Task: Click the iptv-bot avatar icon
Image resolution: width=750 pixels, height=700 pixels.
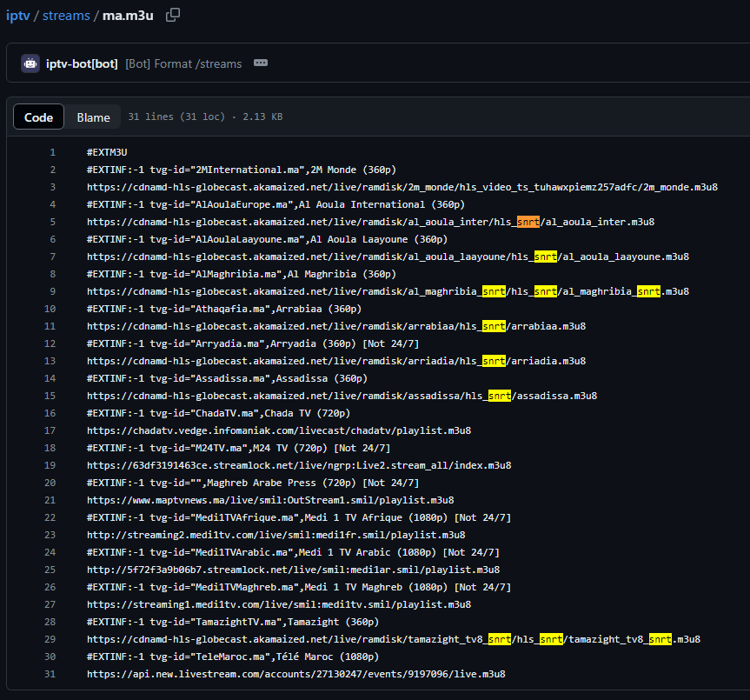Action: [x=30, y=63]
